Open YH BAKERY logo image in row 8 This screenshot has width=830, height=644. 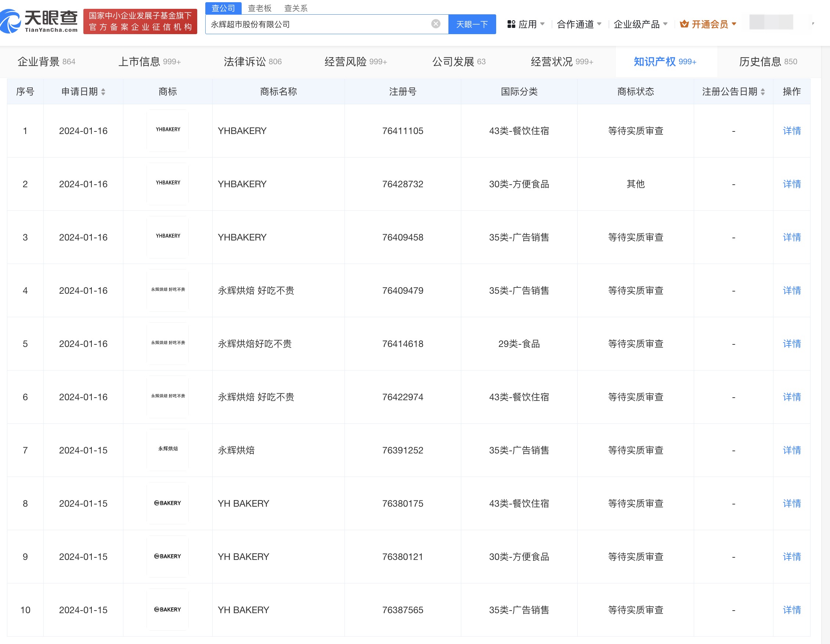click(x=167, y=503)
